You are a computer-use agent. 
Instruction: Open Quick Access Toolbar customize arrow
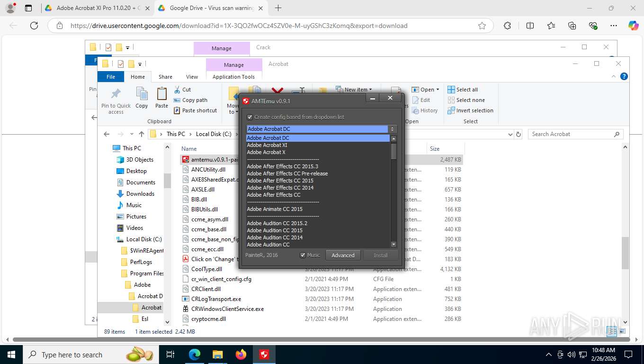140,64
